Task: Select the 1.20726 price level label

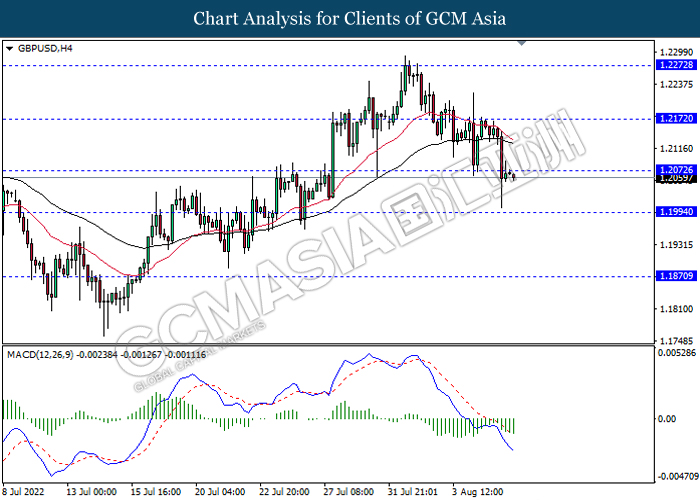Action: (x=677, y=170)
